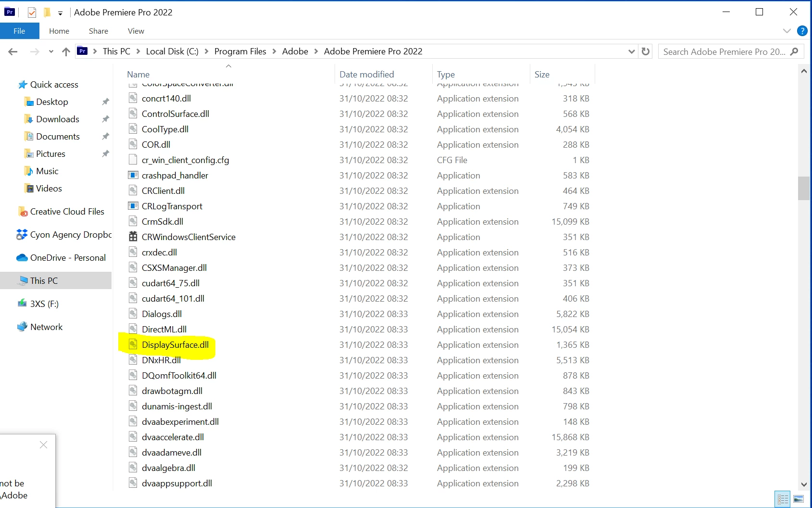
Task: Sort by the Type column header
Action: point(446,75)
